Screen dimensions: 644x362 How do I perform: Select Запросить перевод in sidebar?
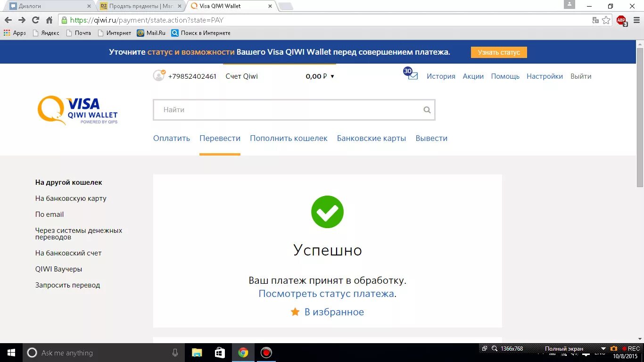67,285
